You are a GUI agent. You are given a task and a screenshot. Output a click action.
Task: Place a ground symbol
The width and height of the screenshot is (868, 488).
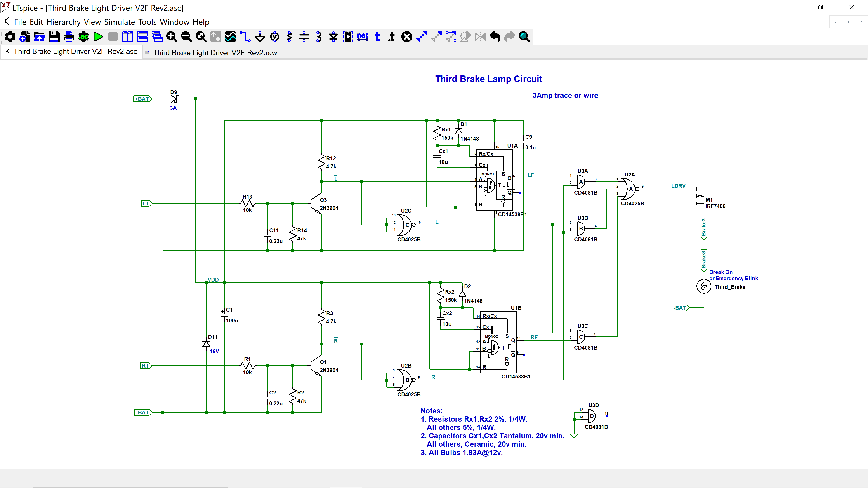pyautogui.click(x=260, y=37)
